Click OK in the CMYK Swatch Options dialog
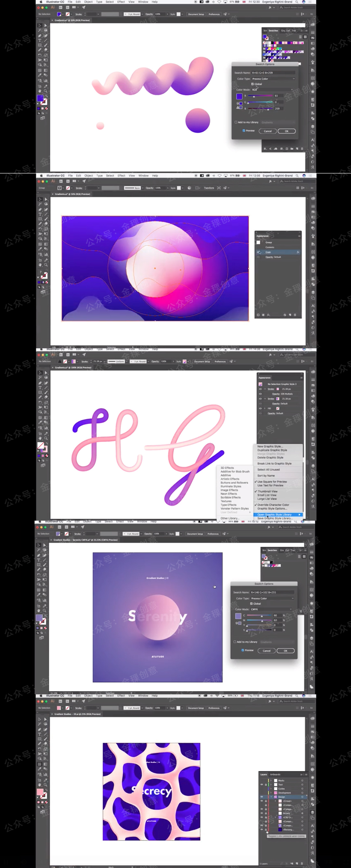 pos(286,651)
